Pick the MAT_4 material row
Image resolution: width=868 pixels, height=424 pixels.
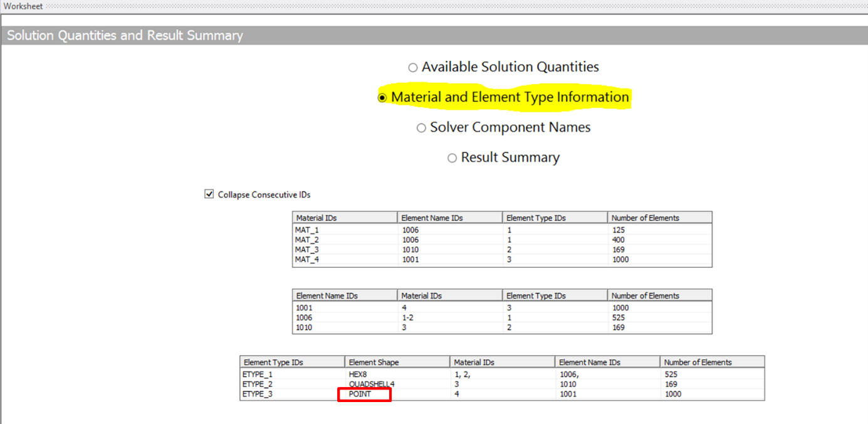pos(307,259)
